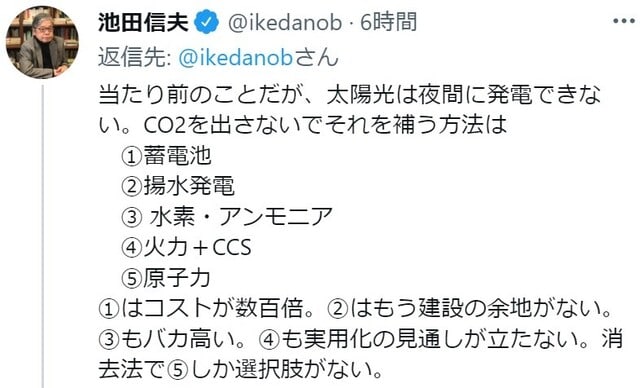Viewport: 640px width, 388px height.
Task: Click the text CO2を出さないでそれを補う方法は
Action: point(325,126)
